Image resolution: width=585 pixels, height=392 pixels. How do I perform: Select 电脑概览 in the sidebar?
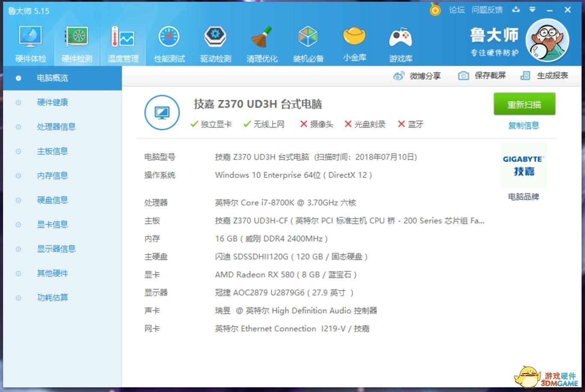pyautogui.click(x=63, y=78)
